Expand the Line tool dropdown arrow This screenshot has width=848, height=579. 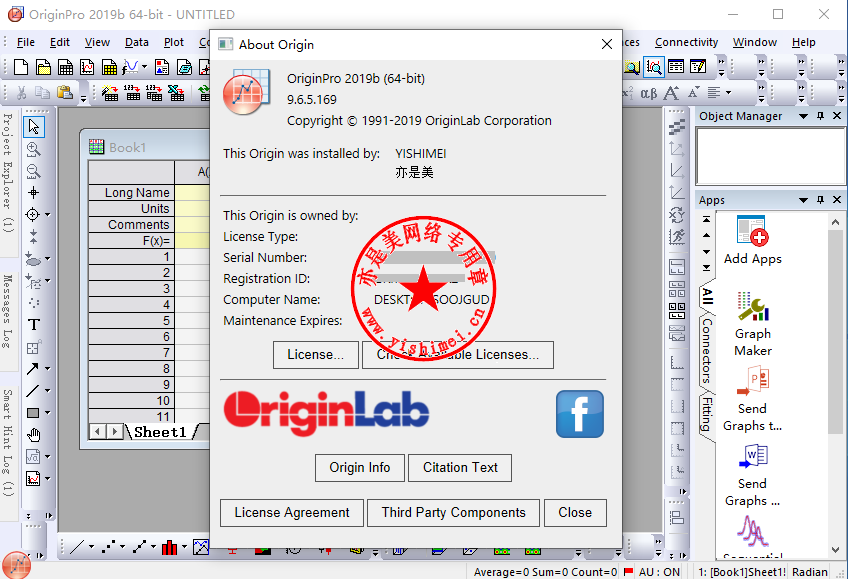pos(48,390)
